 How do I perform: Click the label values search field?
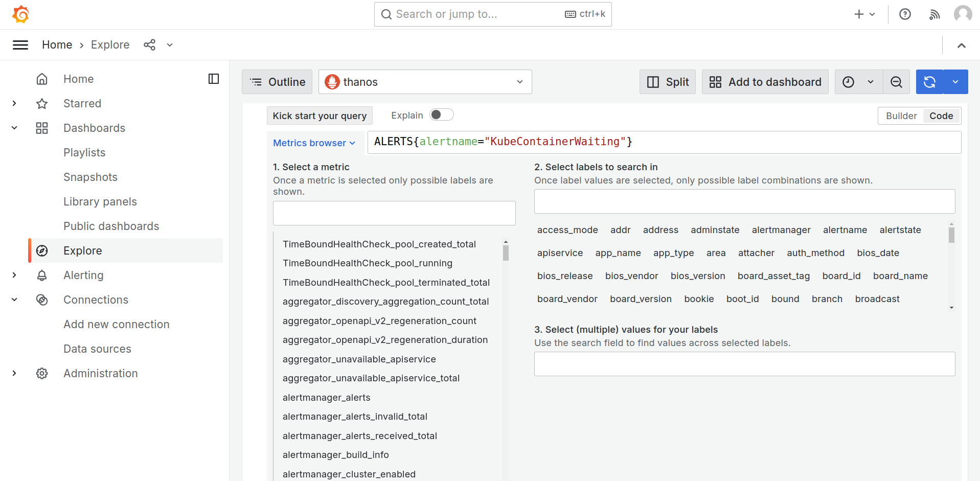(745, 364)
